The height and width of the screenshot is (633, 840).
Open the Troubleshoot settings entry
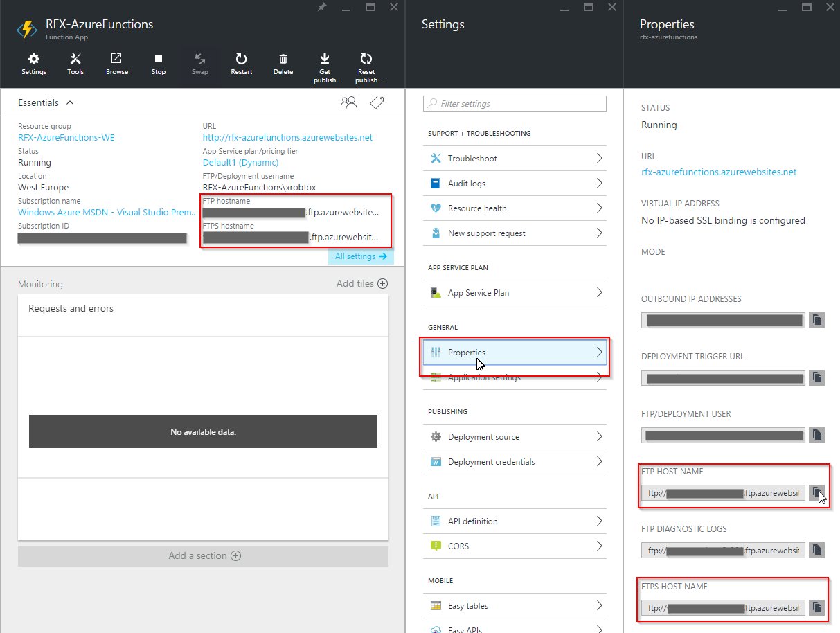pos(514,159)
